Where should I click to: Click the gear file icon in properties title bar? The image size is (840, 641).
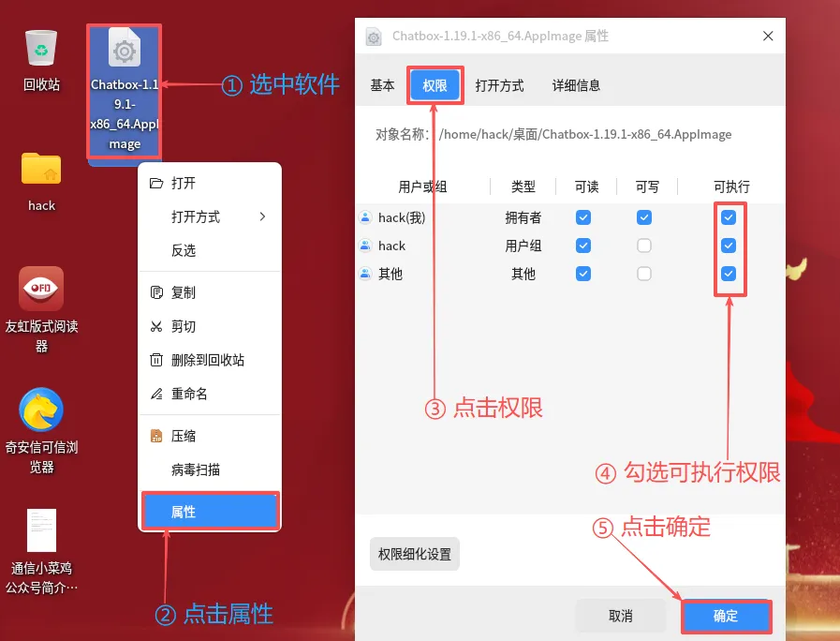point(374,37)
